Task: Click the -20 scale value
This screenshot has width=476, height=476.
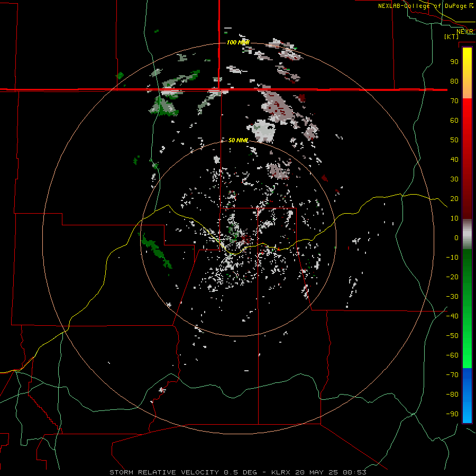Action: click(452, 277)
